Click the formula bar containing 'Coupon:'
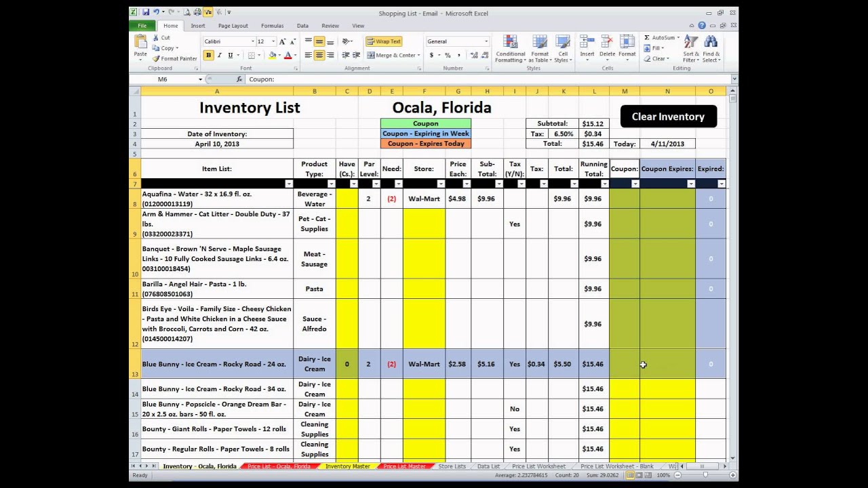868x488 pixels. coord(488,79)
